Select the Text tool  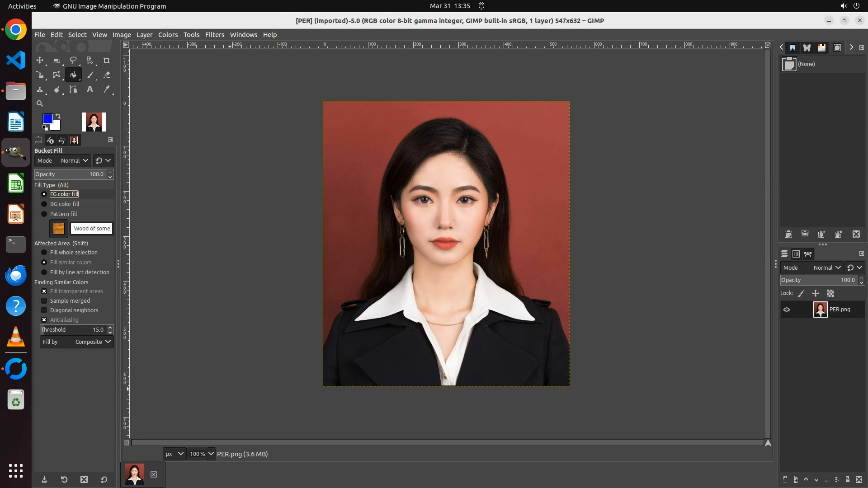pyautogui.click(x=90, y=89)
